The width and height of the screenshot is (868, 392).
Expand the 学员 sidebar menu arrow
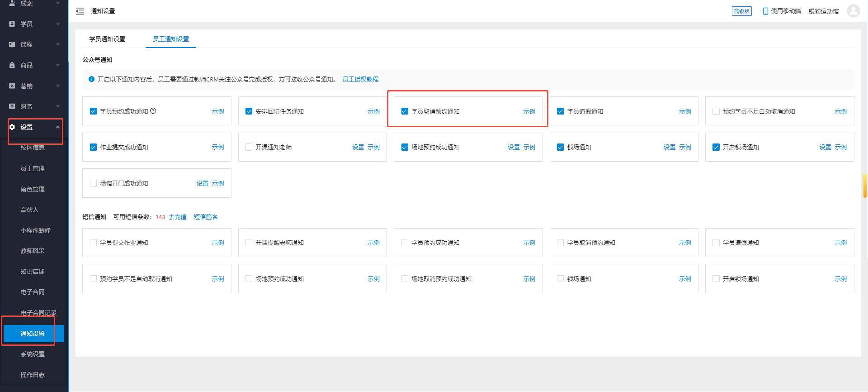point(57,24)
